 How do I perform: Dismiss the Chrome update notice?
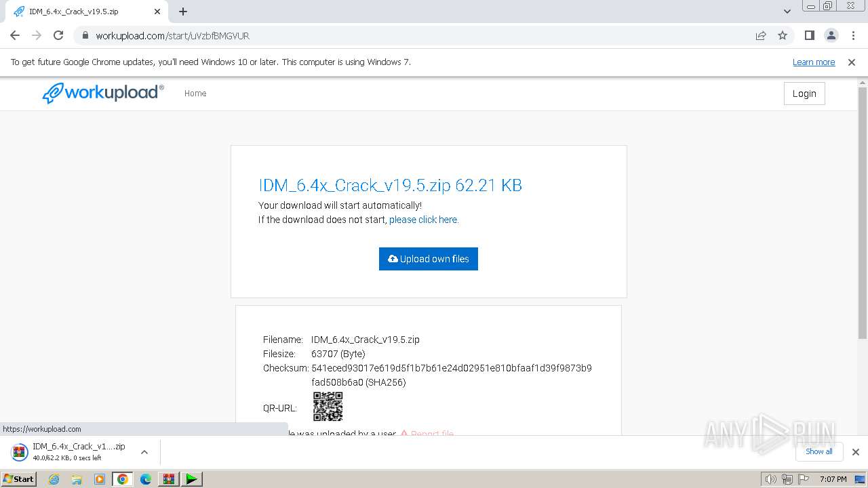852,62
